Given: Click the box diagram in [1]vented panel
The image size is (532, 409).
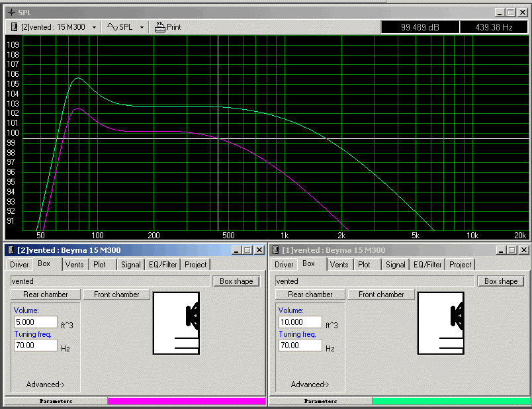Looking at the screenshot, I should click(x=441, y=323).
